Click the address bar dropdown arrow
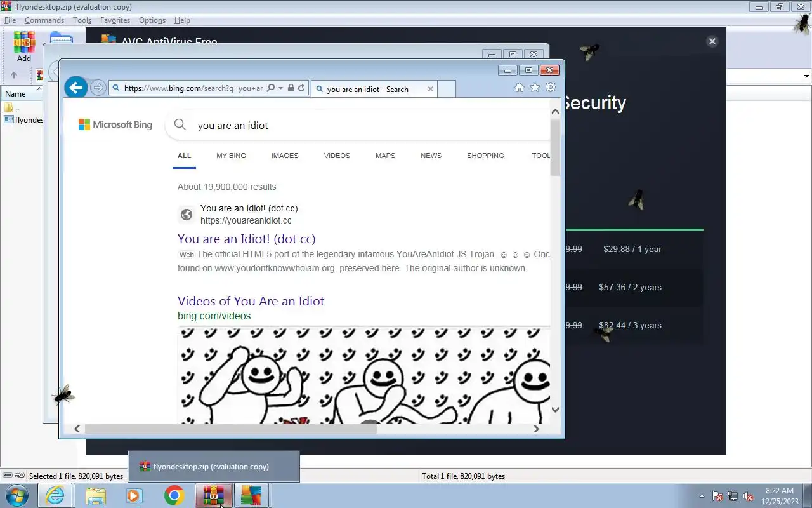Image resolution: width=812 pixels, height=508 pixels. (x=280, y=88)
